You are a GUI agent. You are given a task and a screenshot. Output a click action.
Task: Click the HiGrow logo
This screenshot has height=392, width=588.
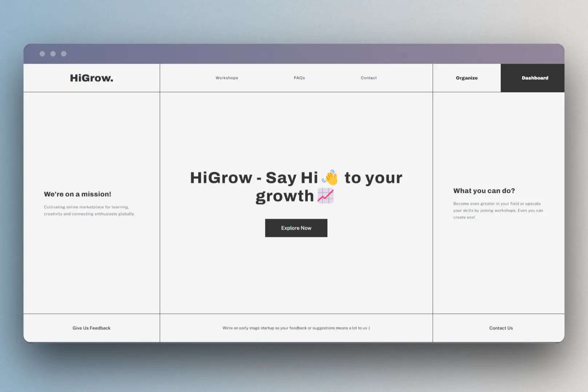coord(92,78)
